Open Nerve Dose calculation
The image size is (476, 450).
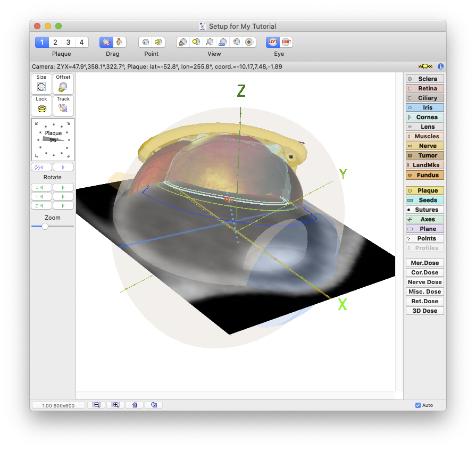pyautogui.click(x=425, y=282)
